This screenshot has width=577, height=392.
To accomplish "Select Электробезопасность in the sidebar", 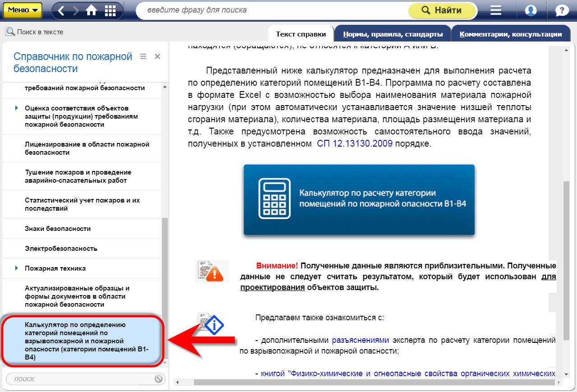I will point(61,249).
